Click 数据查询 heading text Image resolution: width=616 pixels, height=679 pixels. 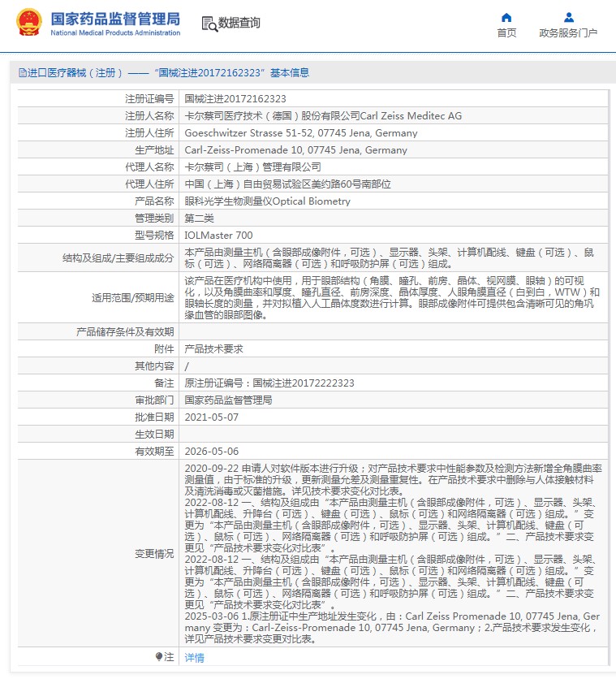239,23
